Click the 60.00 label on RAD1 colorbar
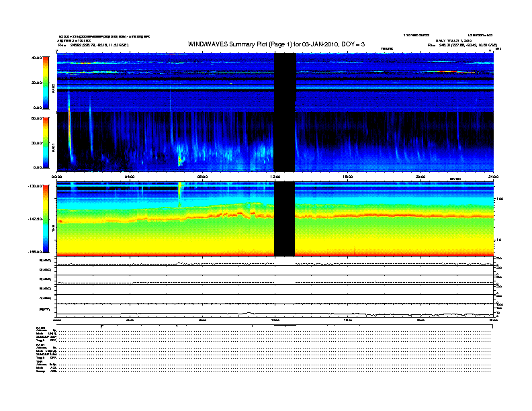Image resolution: width=532 pixels, height=411 pixels. [37, 118]
